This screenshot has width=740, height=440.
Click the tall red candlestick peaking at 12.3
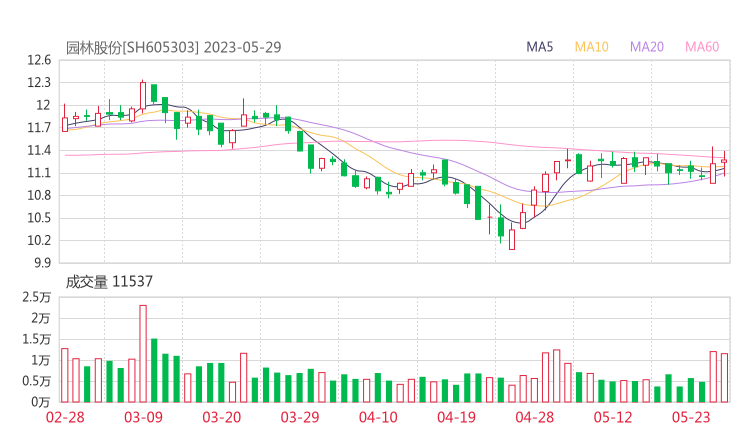[143, 96]
